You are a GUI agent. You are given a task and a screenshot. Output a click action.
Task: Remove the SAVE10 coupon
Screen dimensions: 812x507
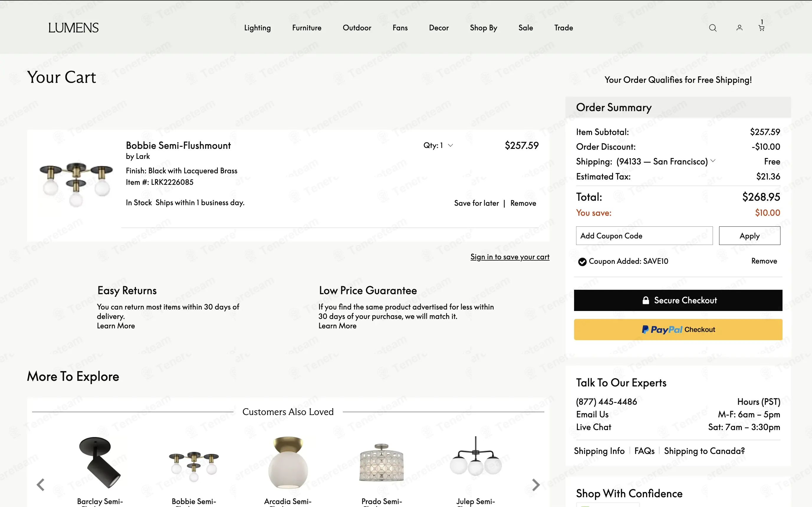764,261
